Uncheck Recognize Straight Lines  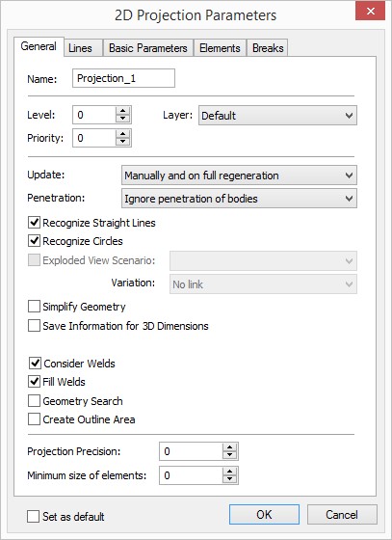34,223
